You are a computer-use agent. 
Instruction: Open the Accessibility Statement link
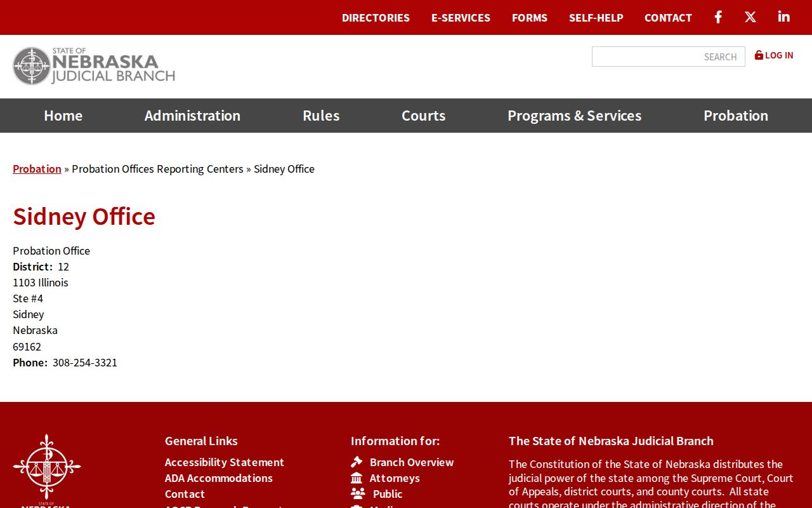[x=224, y=462]
